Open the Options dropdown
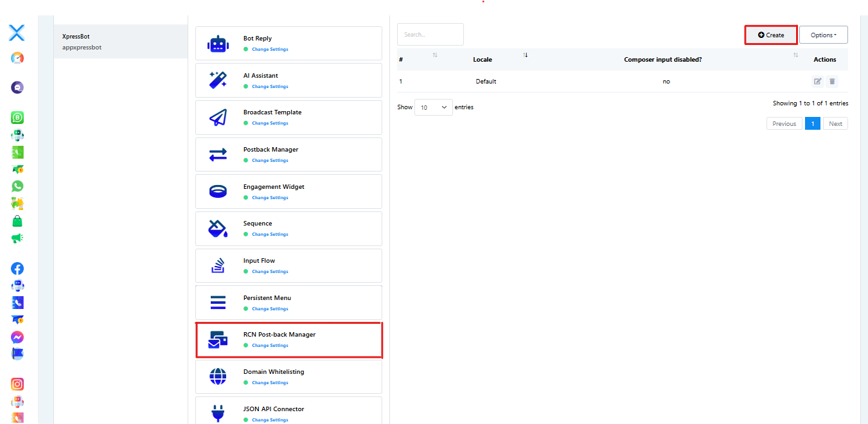The height and width of the screenshot is (424, 868). pyautogui.click(x=823, y=35)
